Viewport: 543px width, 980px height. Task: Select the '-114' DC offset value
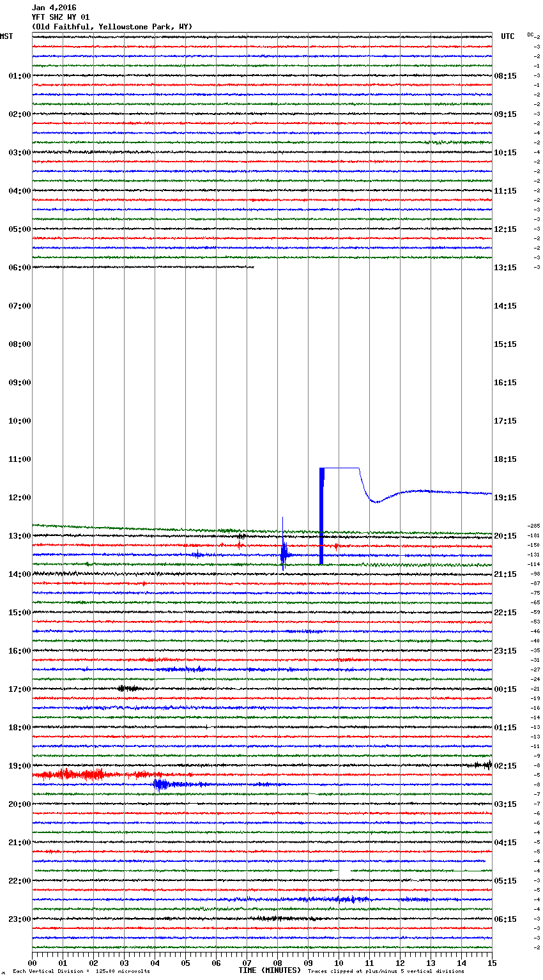533,564
